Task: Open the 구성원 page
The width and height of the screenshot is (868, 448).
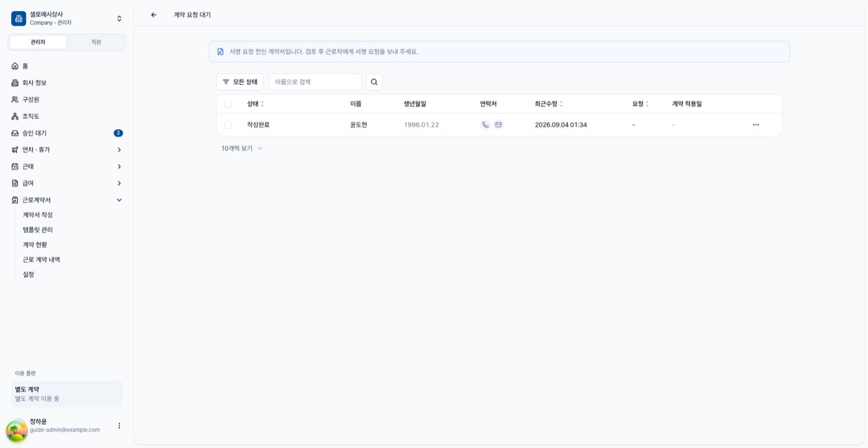Action: [67, 99]
